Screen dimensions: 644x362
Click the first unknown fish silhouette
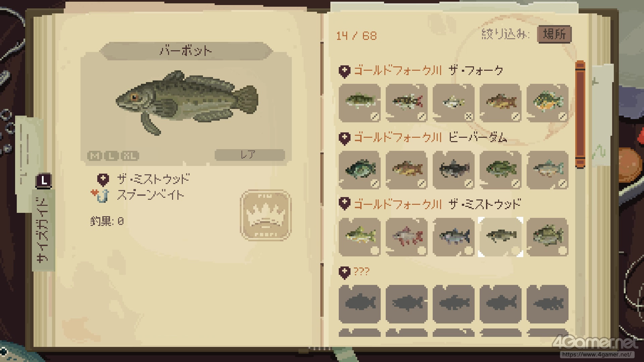pyautogui.click(x=360, y=304)
